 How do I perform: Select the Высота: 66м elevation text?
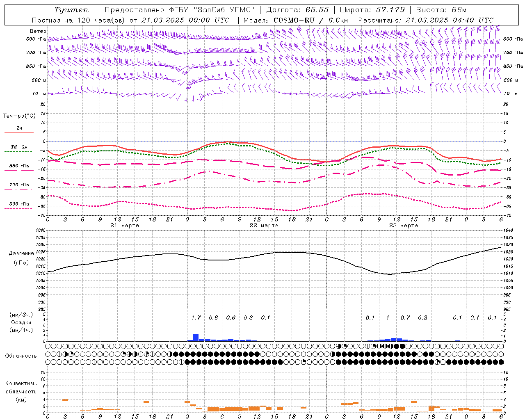click(441, 10)
